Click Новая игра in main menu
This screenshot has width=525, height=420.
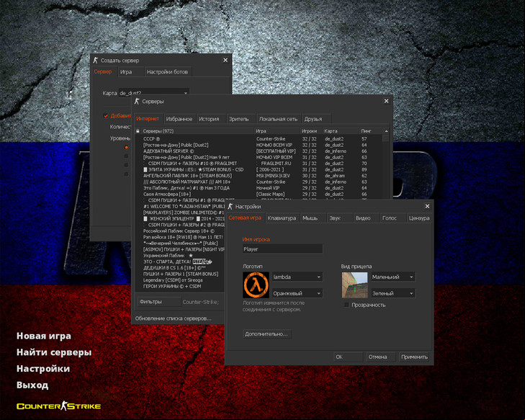tap(44, 336)
